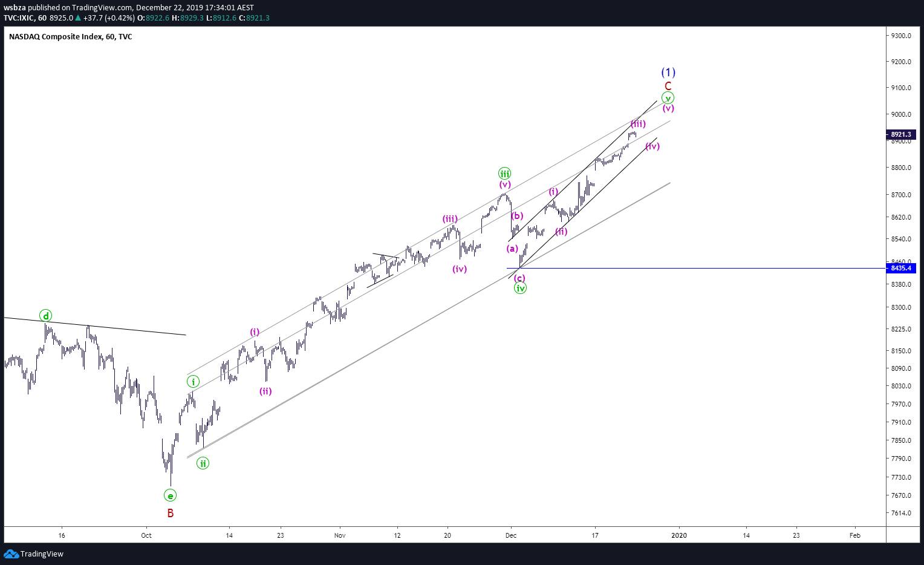The height and width of the screenshot is (565, 924).
Task: Select the red B wave label
Action: [171, 513]
